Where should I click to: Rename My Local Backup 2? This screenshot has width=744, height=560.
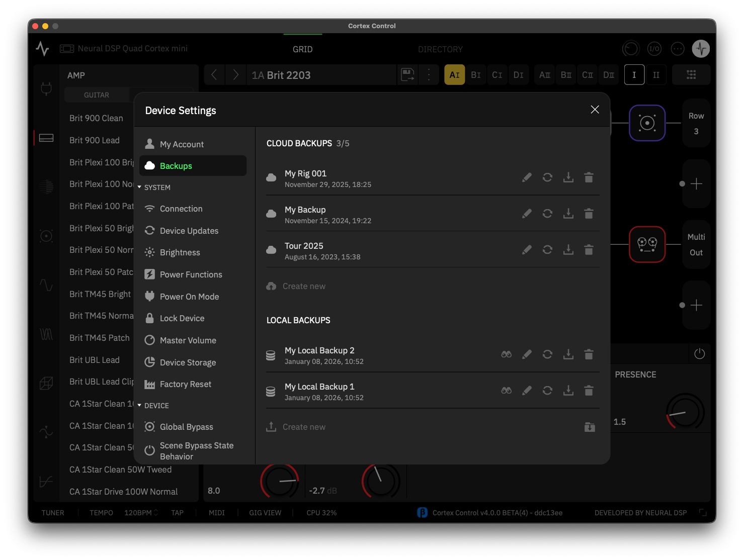[527, 354]
